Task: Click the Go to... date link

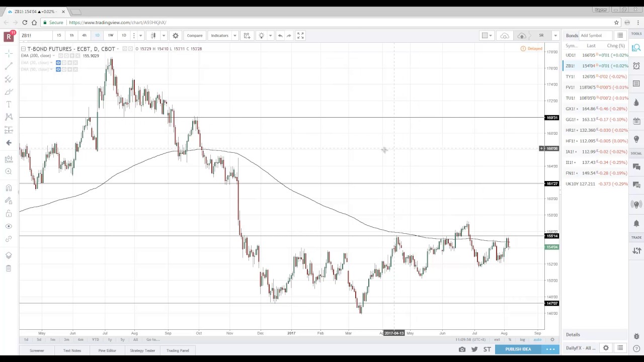Action: [153, 340]
